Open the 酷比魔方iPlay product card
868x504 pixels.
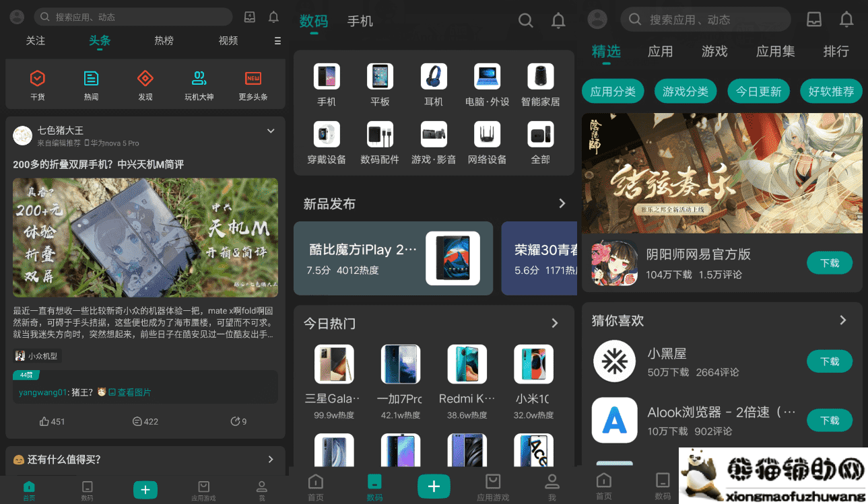tap(393, 258)
